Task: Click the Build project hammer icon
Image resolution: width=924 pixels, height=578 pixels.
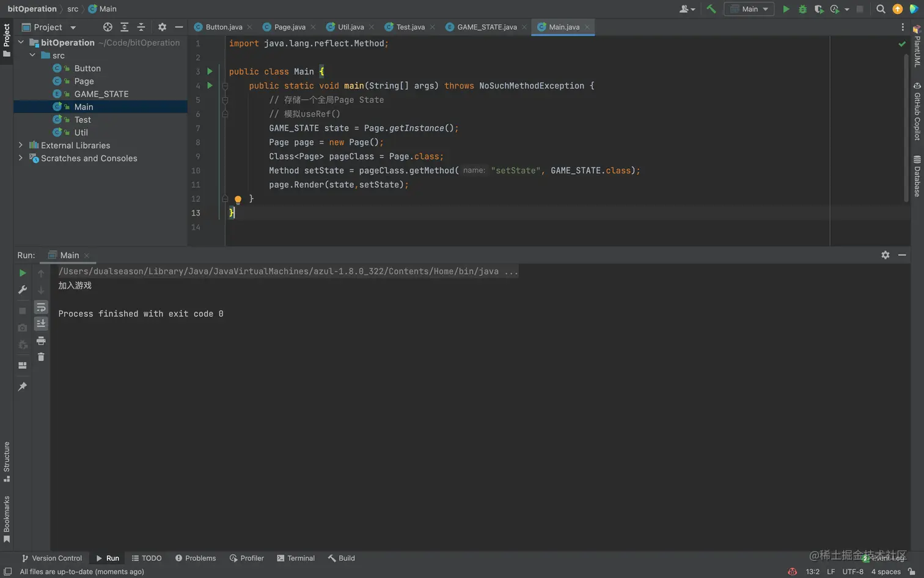Action: [x=711, y=9]
